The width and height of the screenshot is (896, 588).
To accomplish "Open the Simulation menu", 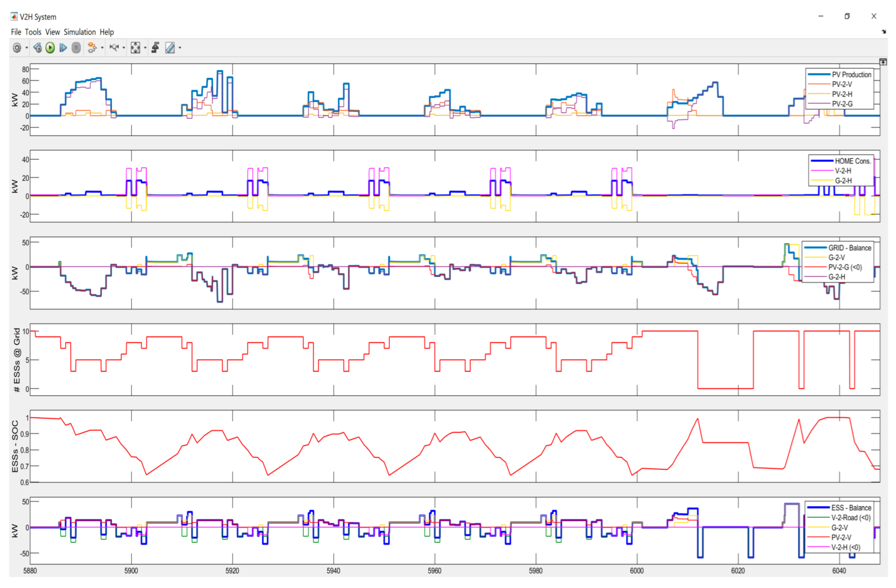I will (80, 32).
